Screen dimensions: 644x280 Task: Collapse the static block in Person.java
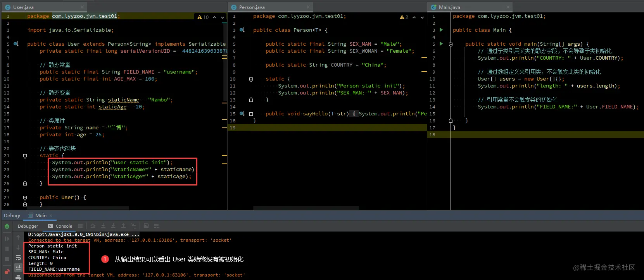pos(251,79)
